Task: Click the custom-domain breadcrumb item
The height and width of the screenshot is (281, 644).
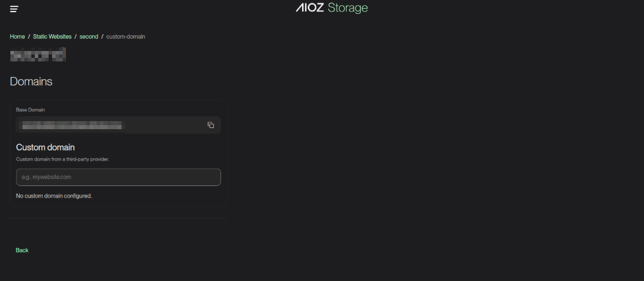Action: click(x=126, y=37)
